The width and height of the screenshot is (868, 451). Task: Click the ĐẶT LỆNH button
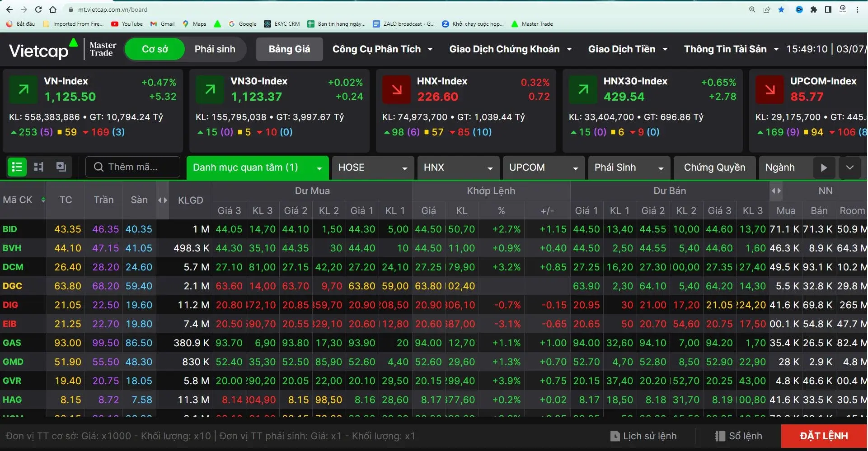(824, 436)
